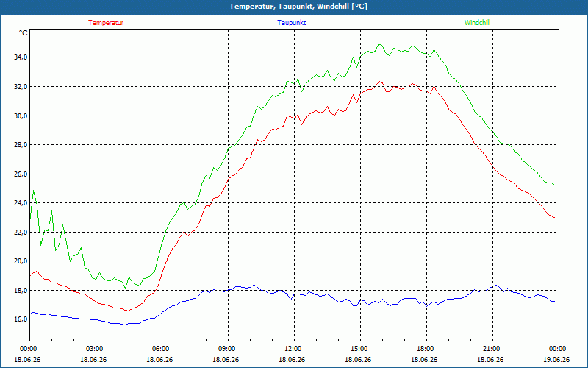Click the 18:00 time axis label
The width and height of the screenshot is (588, 368).
(x=426, y=349)
